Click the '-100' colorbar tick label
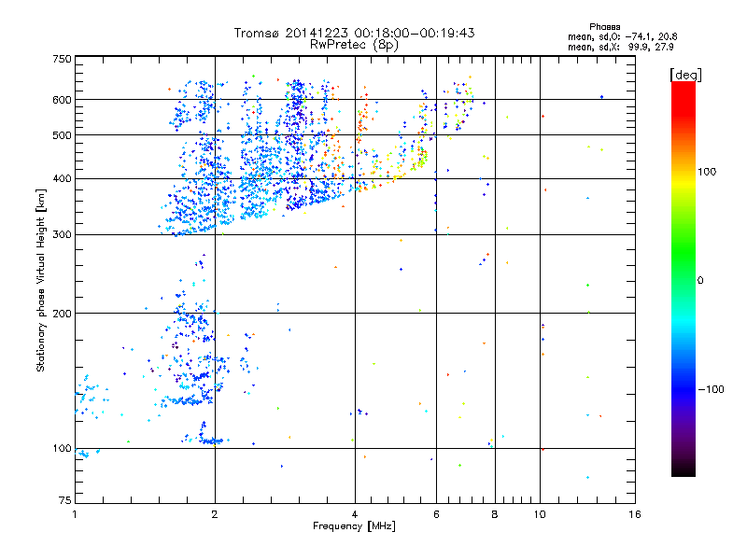The height and width of the screenshot is (560, 747). 712,389
